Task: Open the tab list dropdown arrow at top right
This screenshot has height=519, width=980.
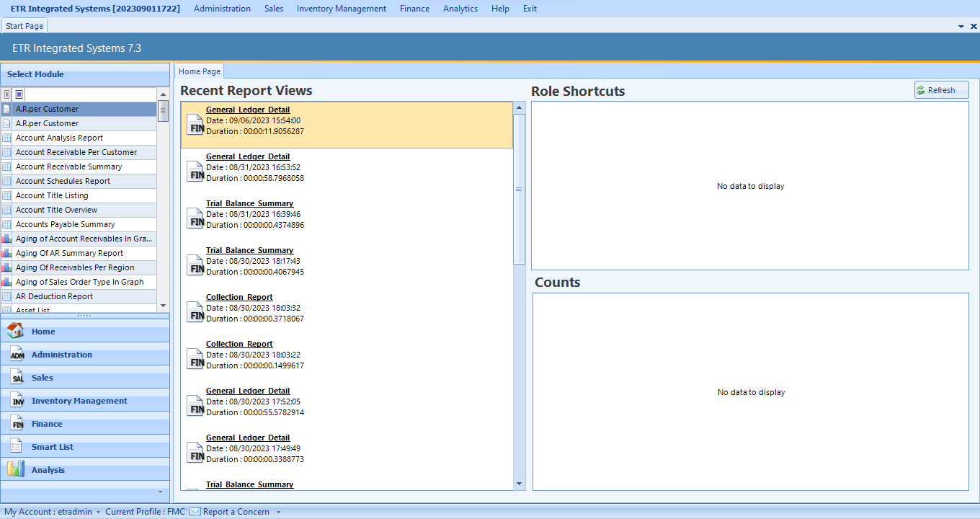Action: click(961, 26)
